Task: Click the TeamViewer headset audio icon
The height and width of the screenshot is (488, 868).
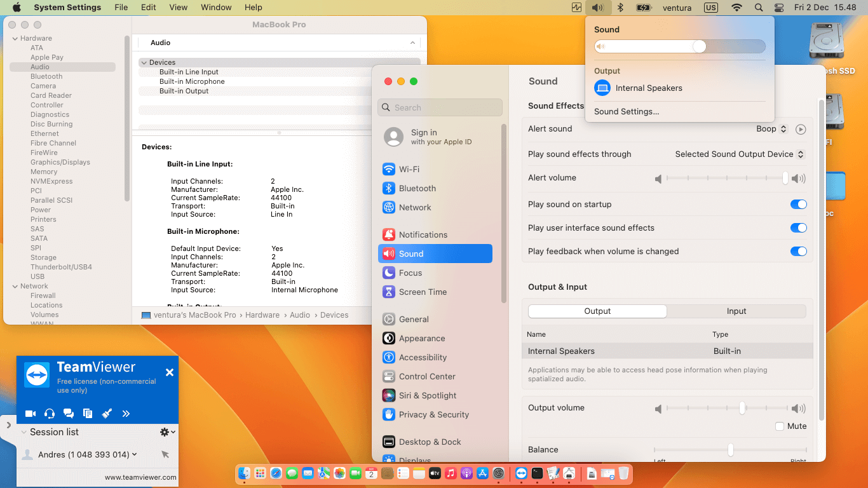Action: point(50,414)
